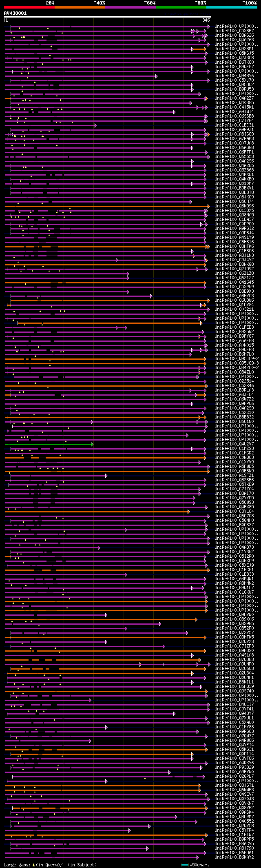
Task: Click the red 20% identity legend segment
Action: [29, 7]
